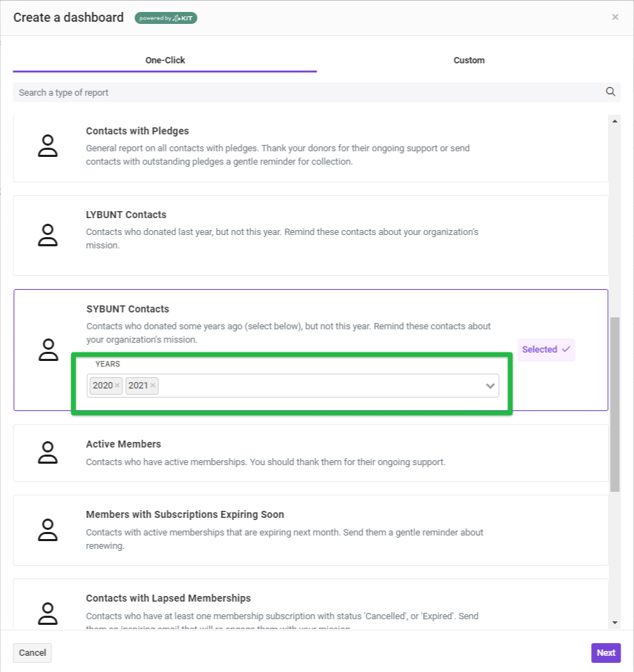Switch to the Custom tab

(x=469, y=61)
